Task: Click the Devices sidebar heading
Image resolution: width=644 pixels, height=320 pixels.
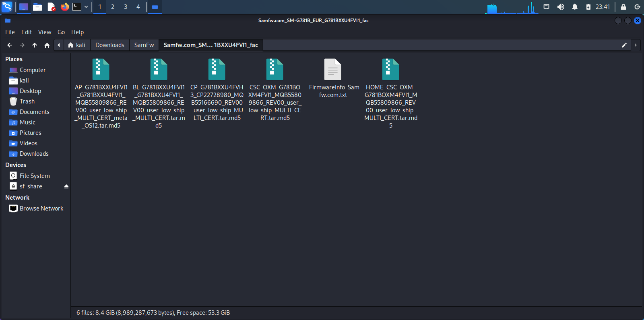Action: point(16,165)
